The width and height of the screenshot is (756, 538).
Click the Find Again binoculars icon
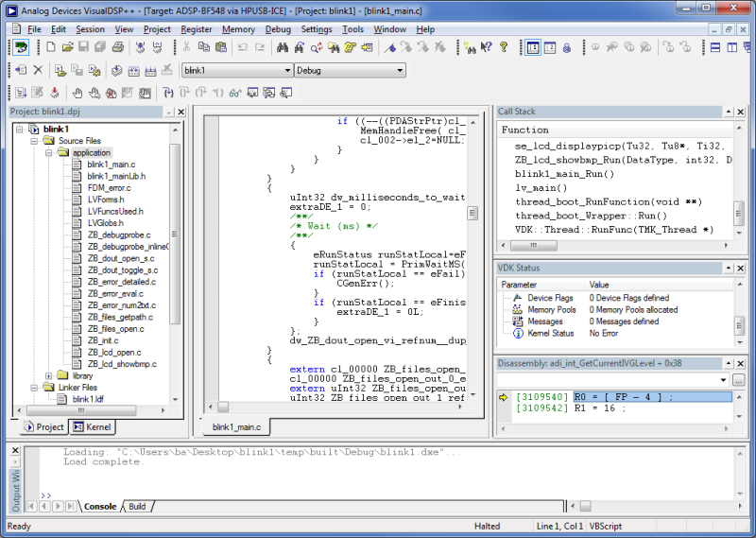[300, 47]
